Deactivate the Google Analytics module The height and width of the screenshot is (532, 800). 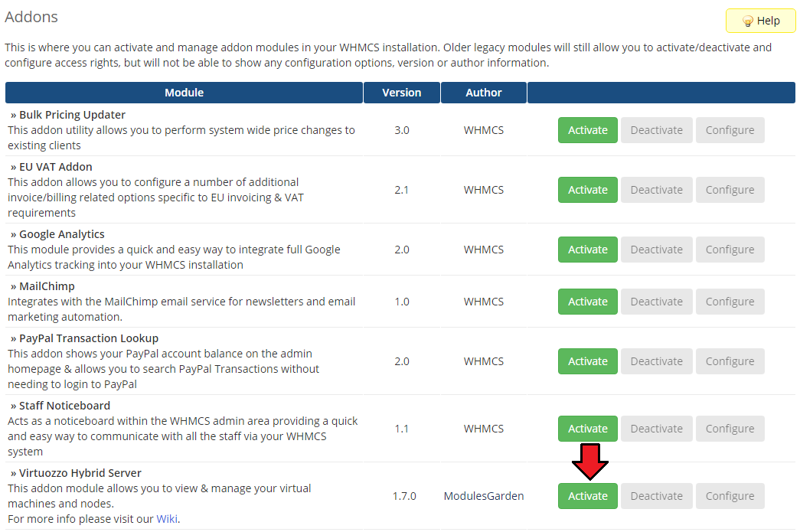[x=656, y=250]
